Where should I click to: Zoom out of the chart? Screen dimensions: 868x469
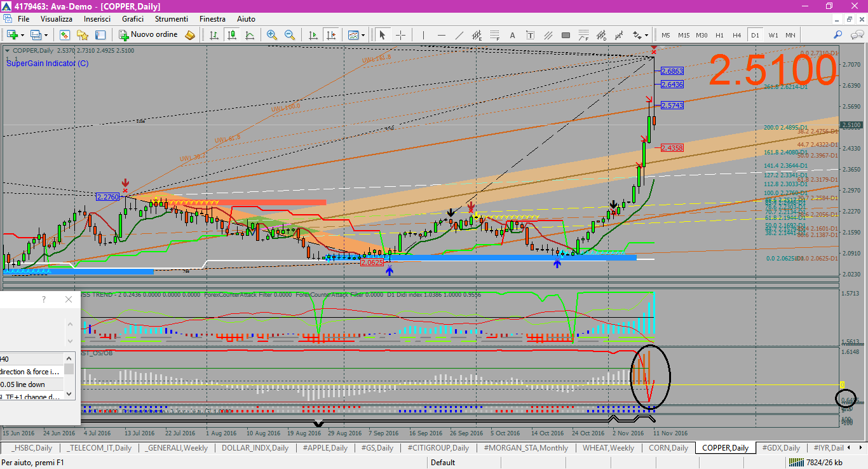coord(290,35)
